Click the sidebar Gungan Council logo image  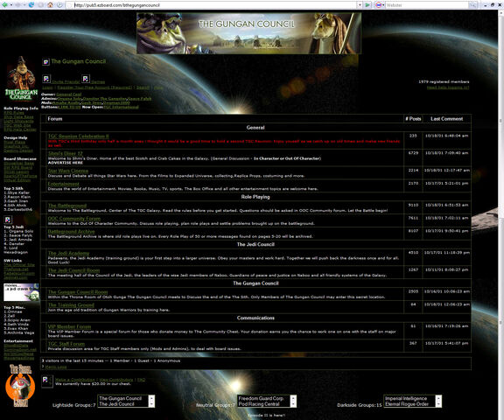[x=21, y=78]
